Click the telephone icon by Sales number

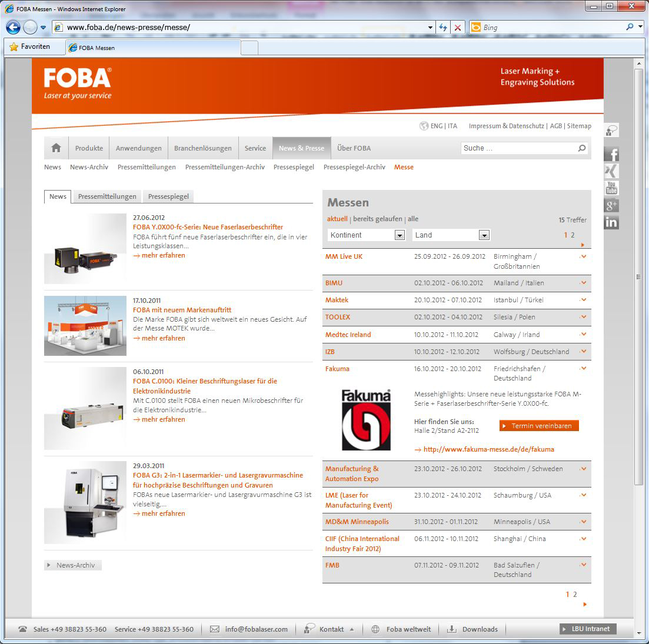pyautogui.click(x=23, y=629)
